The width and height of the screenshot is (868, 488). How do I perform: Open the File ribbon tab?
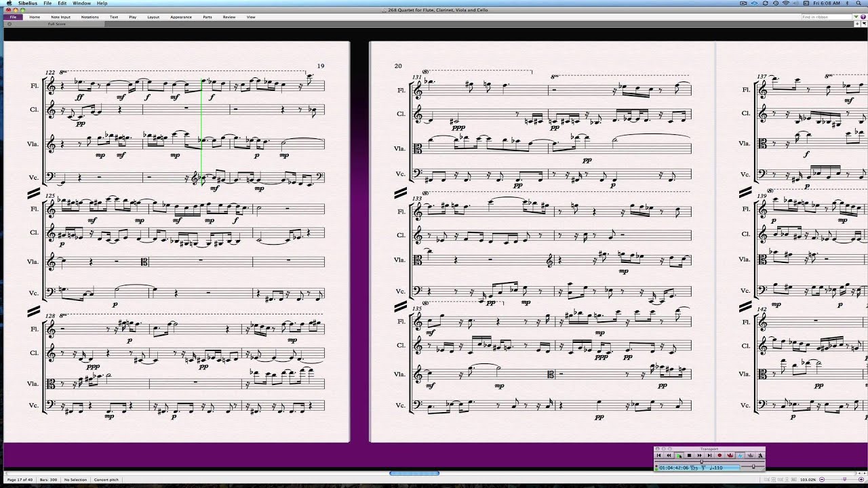tap(12, 17)
